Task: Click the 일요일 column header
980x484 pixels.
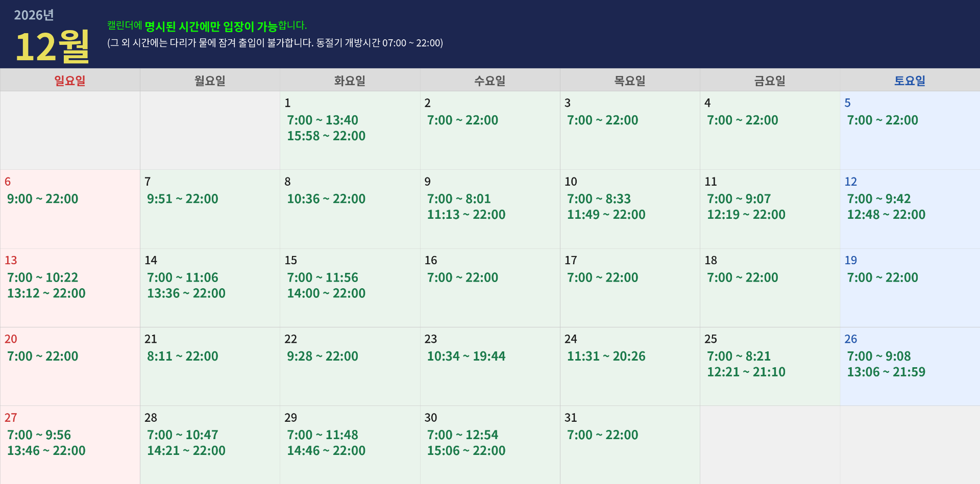Action: pyautogui.click(x=70, y=81)
